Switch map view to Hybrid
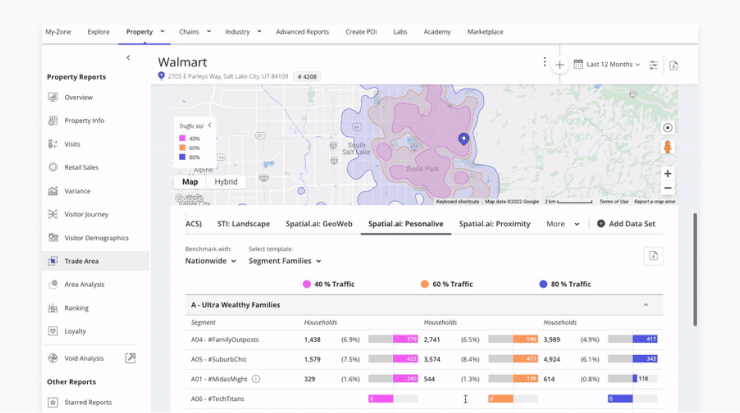The height and width of the screenshot is (413, 740). click(226, 182)
